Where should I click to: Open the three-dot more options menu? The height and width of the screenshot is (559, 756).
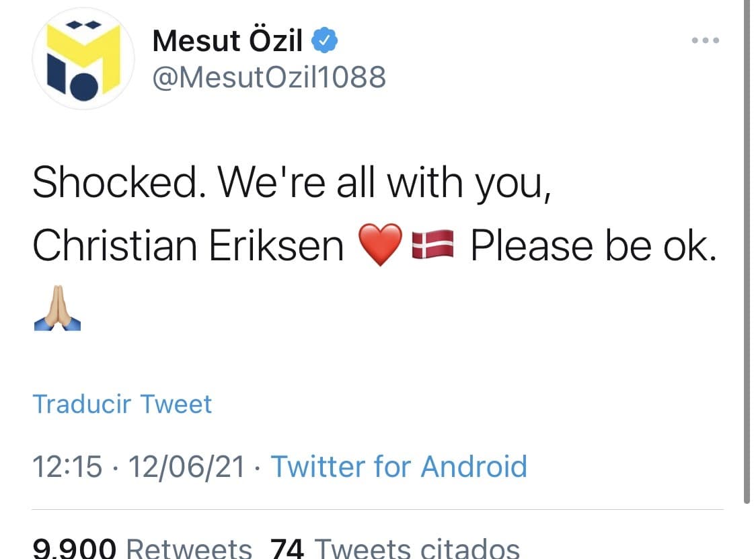[705, 40]
